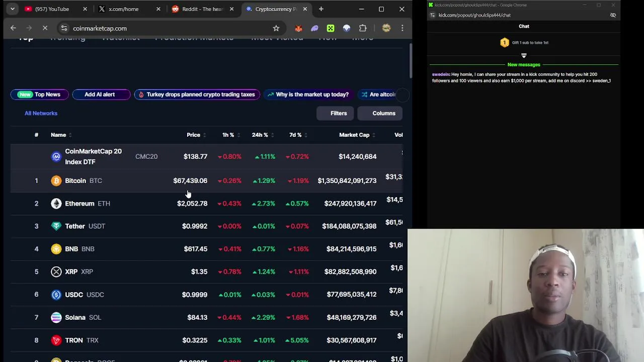
Task: Open a new browser tab
Action: coord(321,9)
